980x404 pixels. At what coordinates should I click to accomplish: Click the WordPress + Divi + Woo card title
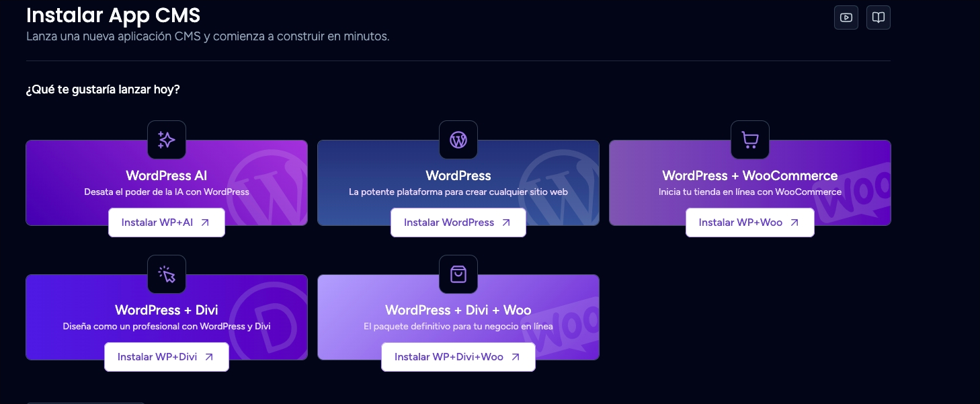458,311
